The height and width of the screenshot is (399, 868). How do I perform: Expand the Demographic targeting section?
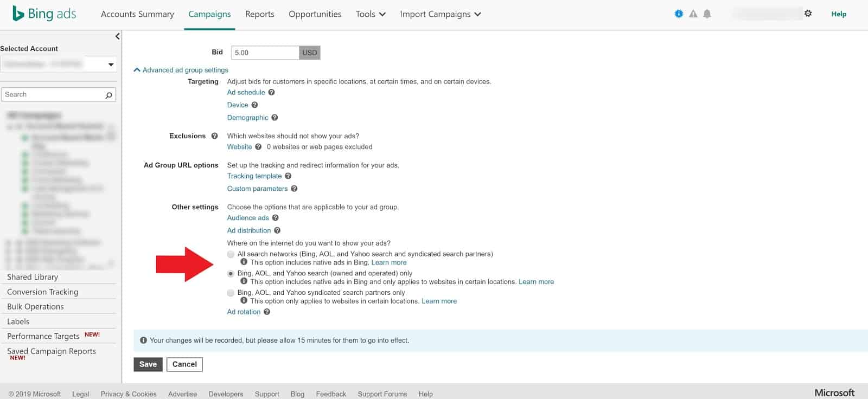point(247,118)
